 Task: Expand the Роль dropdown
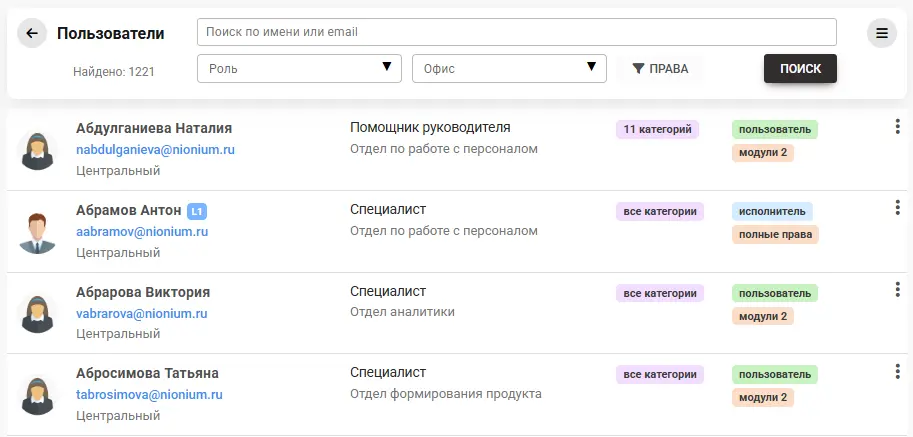tap(300, 68)
